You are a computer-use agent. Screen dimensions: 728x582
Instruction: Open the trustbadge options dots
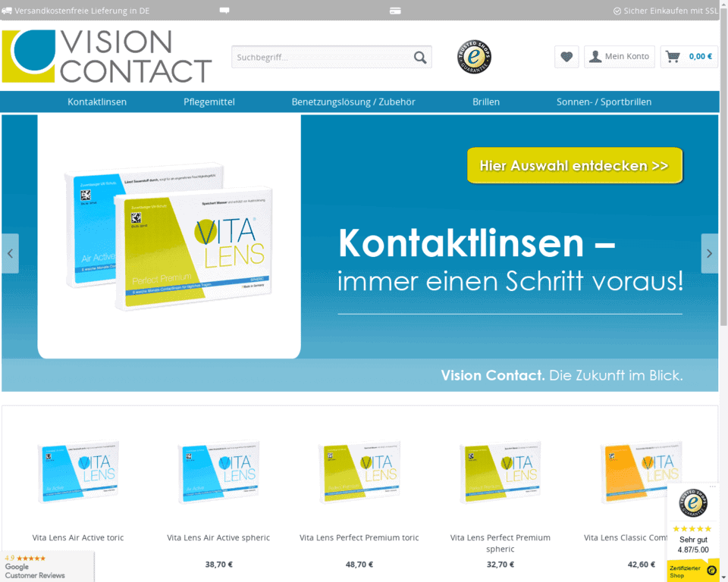(713, 487)
